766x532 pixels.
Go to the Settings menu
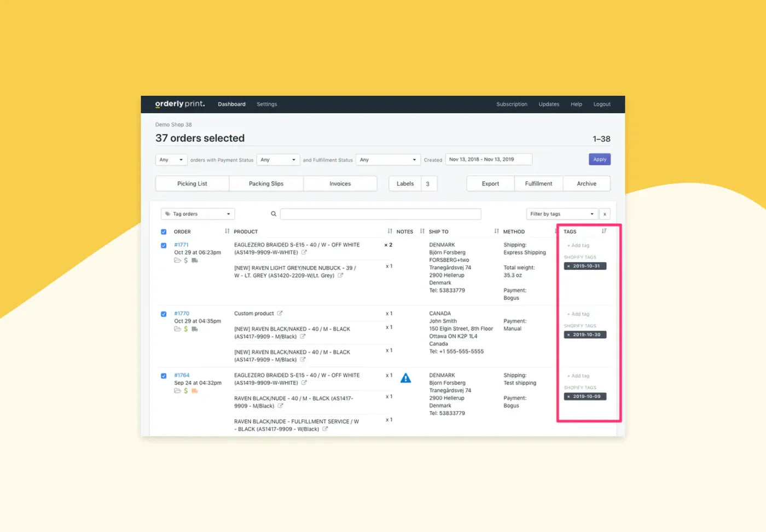point(267,104)
